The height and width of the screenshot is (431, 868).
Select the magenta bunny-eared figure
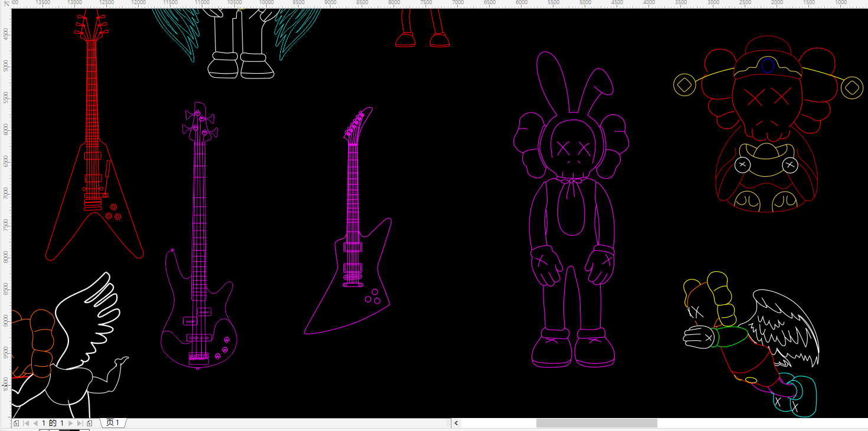coord(571,209)
